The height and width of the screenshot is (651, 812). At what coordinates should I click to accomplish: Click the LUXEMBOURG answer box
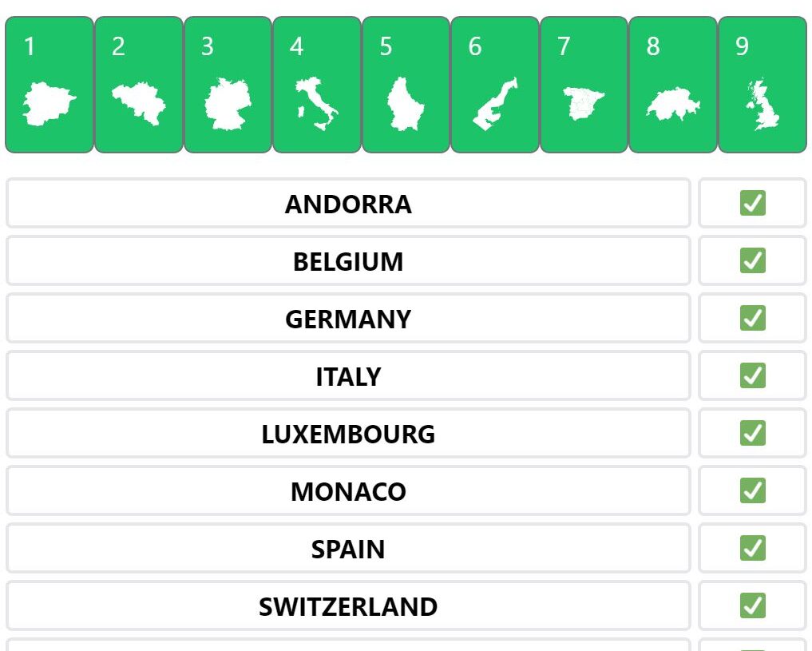pos(349,433)
